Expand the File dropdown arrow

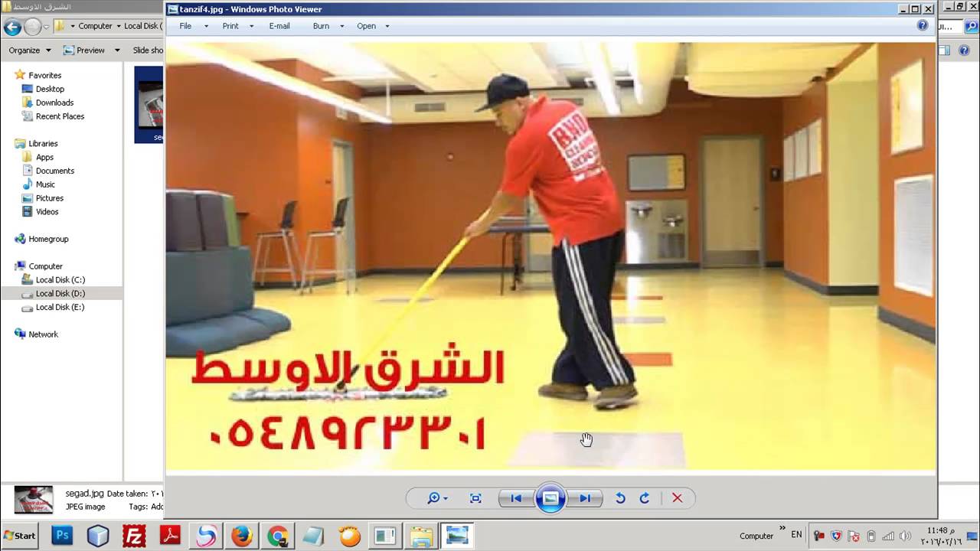click(206, 26)
